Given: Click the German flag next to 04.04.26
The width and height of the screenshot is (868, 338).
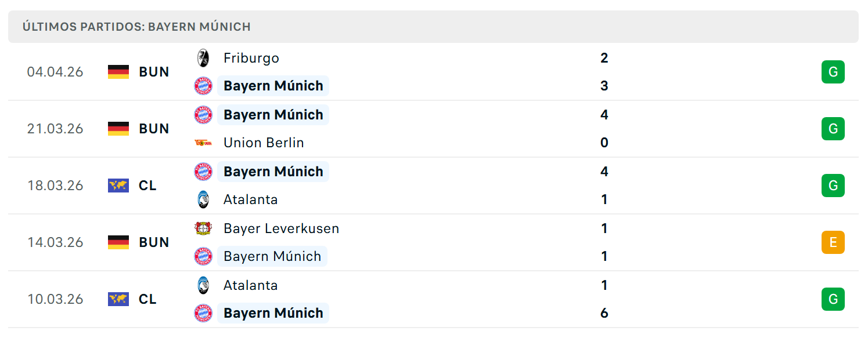Looking at the screenshot, I should tap(118, 72).
